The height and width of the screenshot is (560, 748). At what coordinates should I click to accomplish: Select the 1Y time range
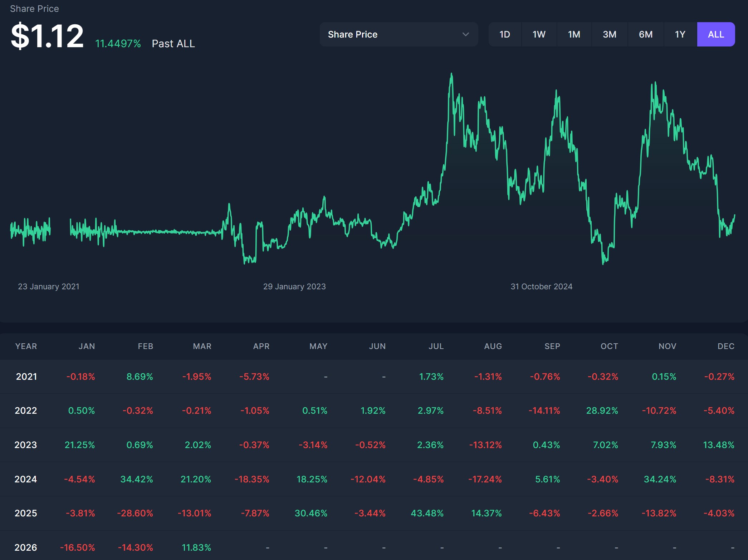point(680,34)
